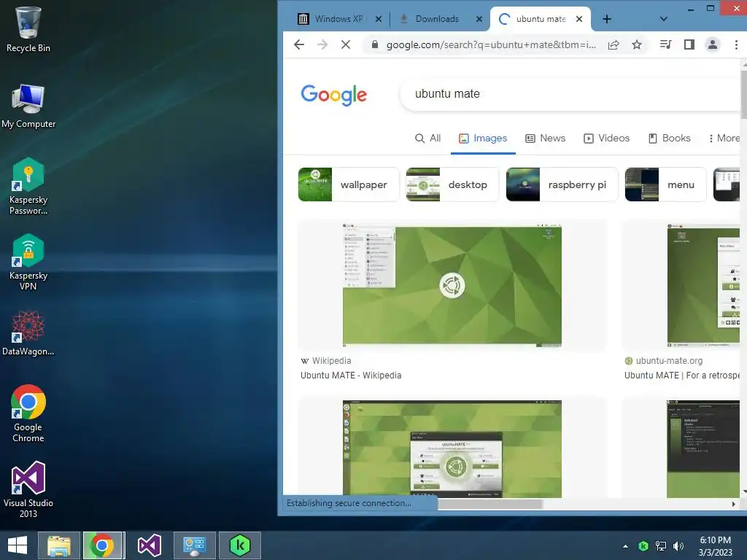The image size is (747, 560).
Task: Open the clock showing 6:10 PM
Action: coord(715,545)
